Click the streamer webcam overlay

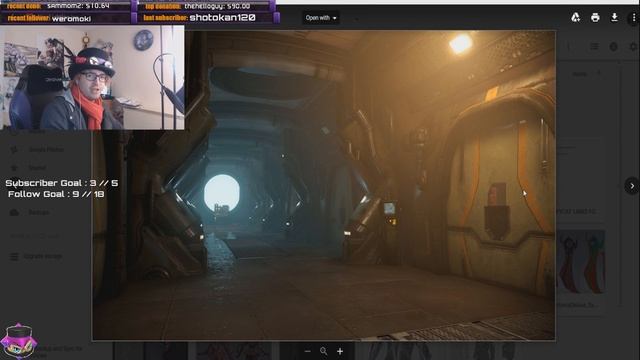[92, 78]
